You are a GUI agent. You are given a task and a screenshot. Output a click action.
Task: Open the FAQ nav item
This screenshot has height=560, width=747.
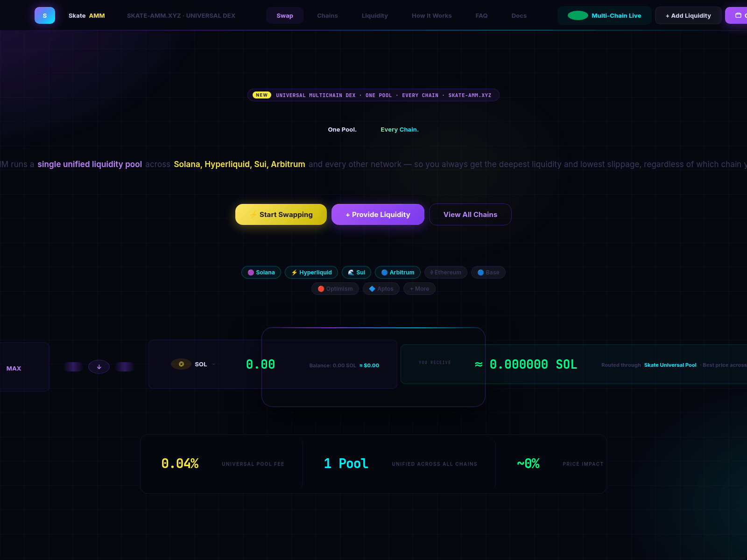point(481,15)
